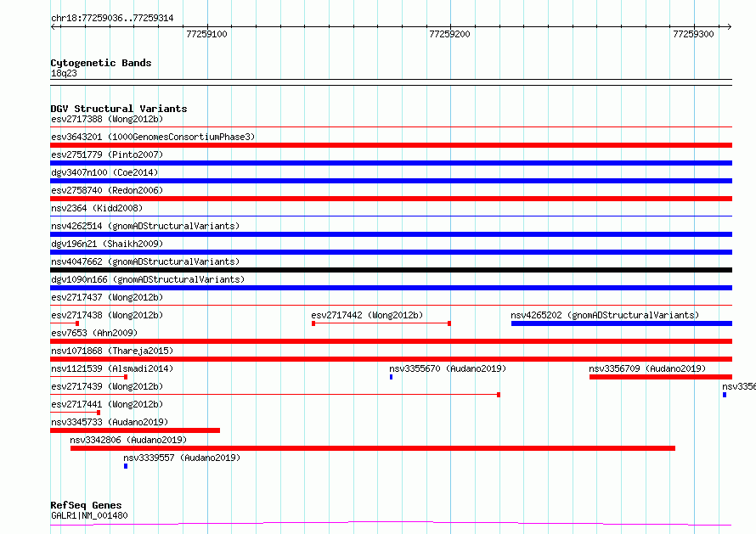Click nsv1071868 (Thareja2015) label
This screenshot has height=534, width=756.
click(x=112, y=351)
